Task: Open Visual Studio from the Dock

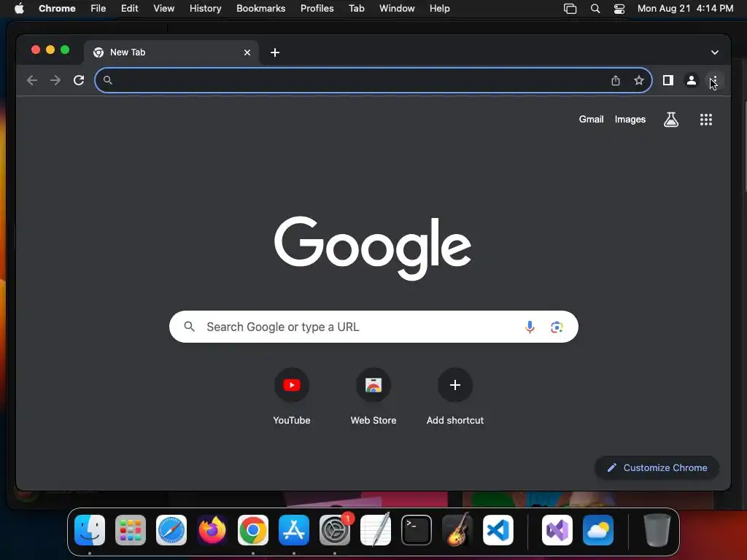Action: point(557,530)
